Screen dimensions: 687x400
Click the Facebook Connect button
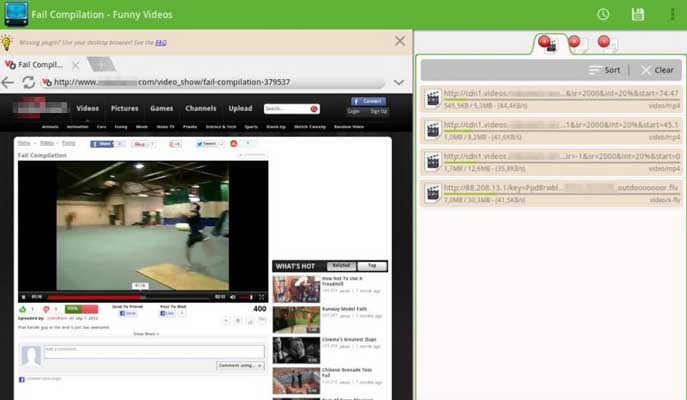tap(368, 101)
